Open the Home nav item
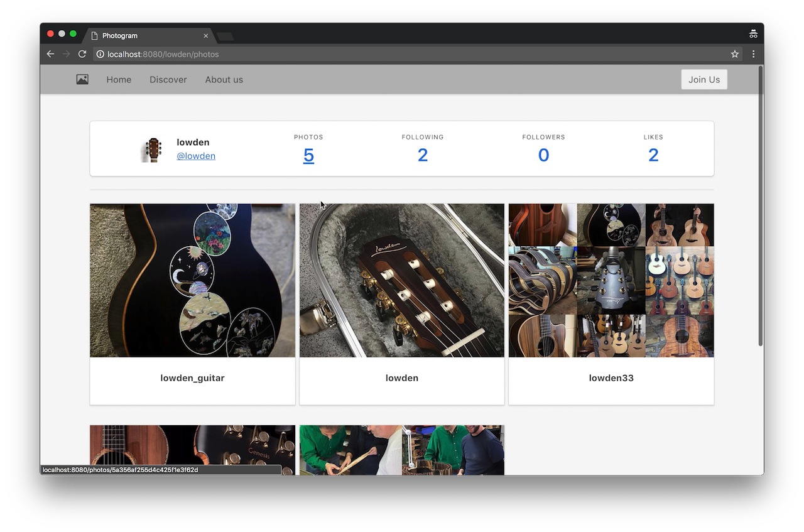The image size is (804, 532). pos(119,80)
